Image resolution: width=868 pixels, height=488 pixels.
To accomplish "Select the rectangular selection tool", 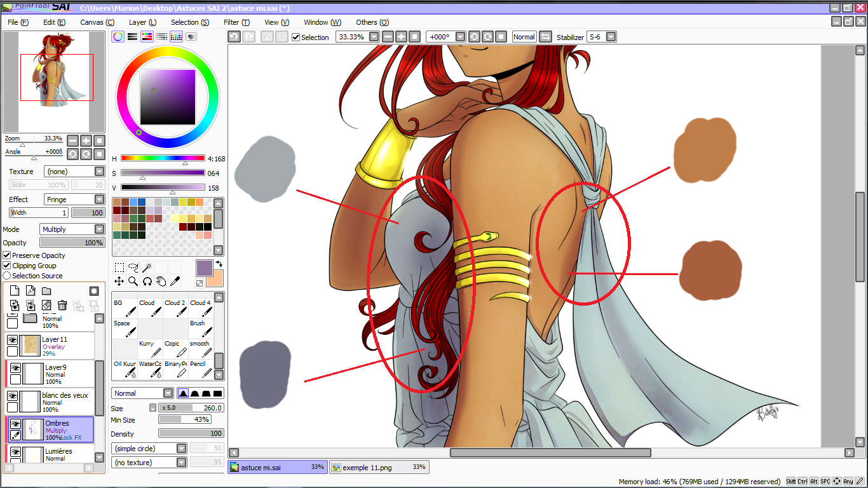I will (119, 268).
